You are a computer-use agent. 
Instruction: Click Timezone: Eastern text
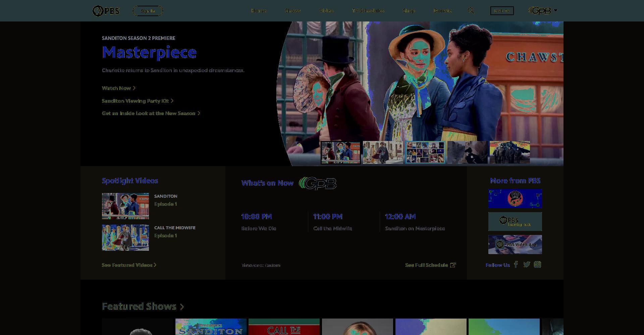[261, 265]
